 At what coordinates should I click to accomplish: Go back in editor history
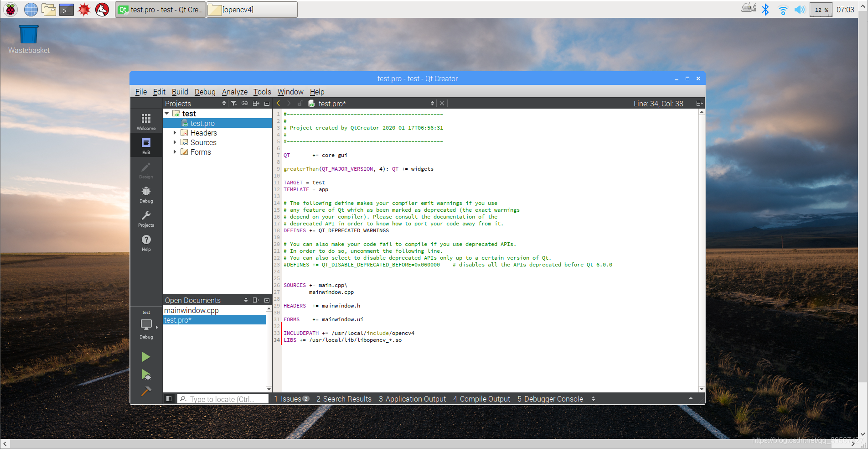click(x=279, y=104)
